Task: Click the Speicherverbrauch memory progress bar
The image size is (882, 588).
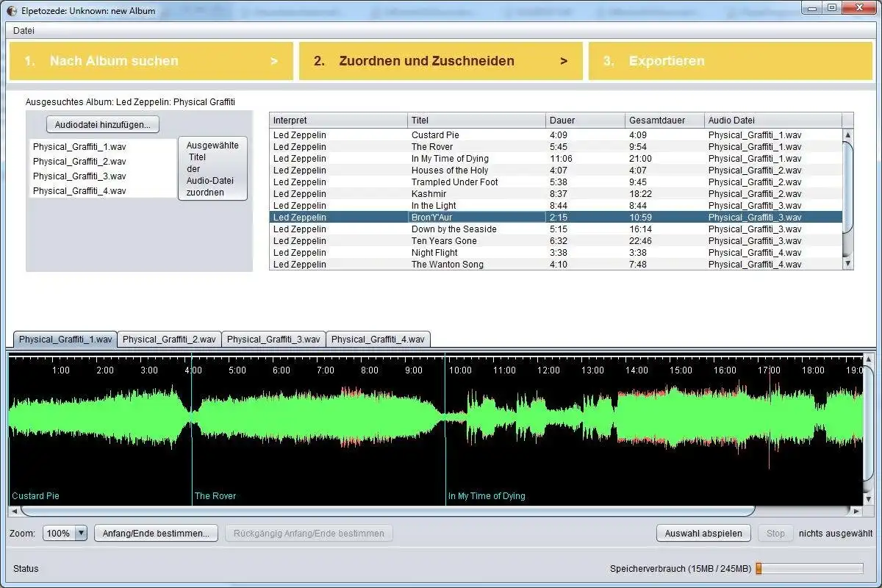Action: coord(809,568)
